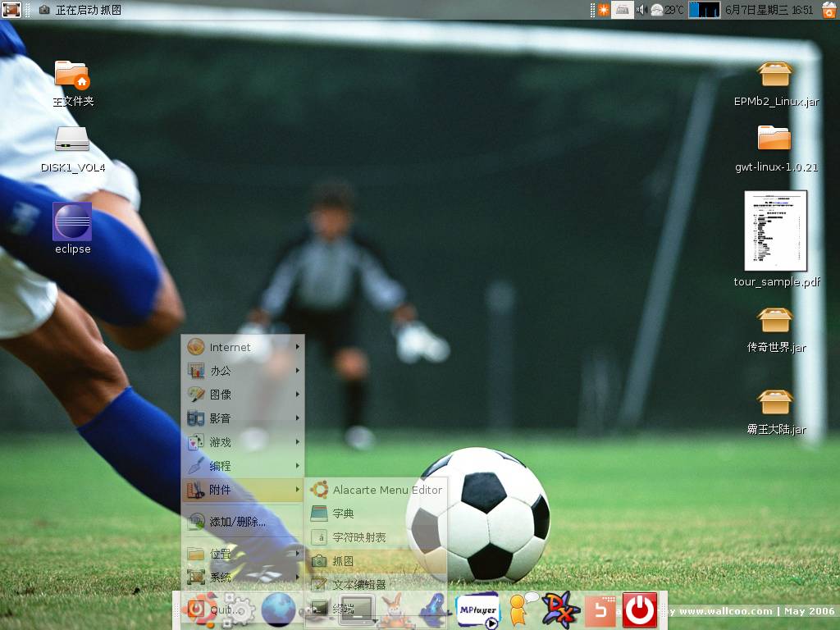Launch Alacarte Menu Editor
Image resolution: width=840 pixels, height=630 pixels.
click(x=376, y=490)
